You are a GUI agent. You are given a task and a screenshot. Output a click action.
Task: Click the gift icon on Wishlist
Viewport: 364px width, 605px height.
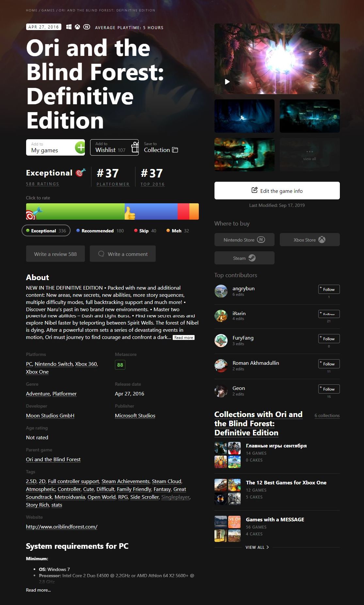click(x=135, y=147)
